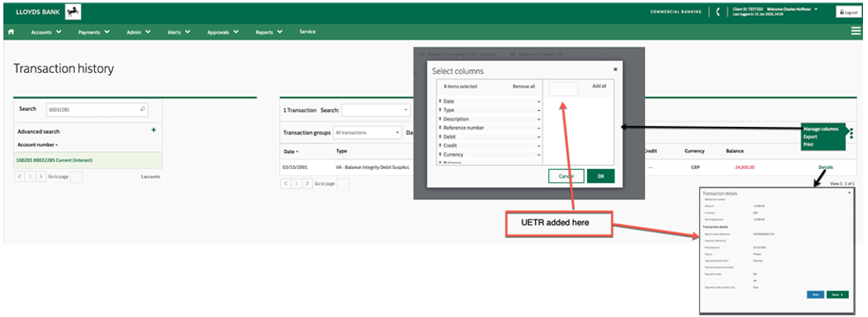Screen dimensions: 868x317
Task: Confirm Select columns with OK
Action: tap(601, 176)
